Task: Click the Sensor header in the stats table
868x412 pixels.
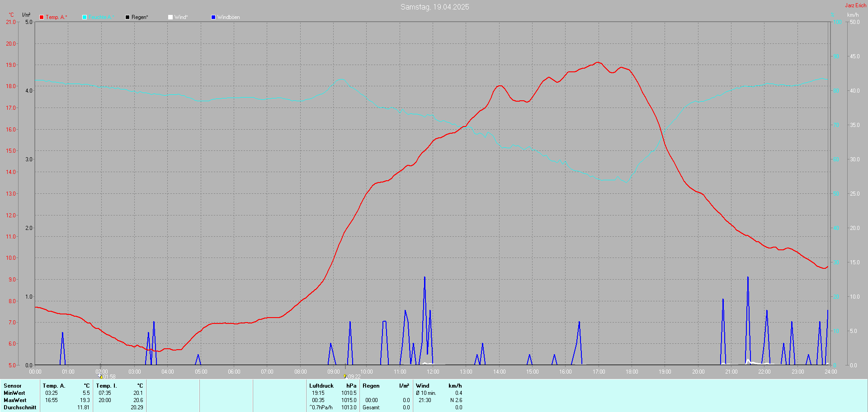Action: pyautogui.click(x=13, y=386)
